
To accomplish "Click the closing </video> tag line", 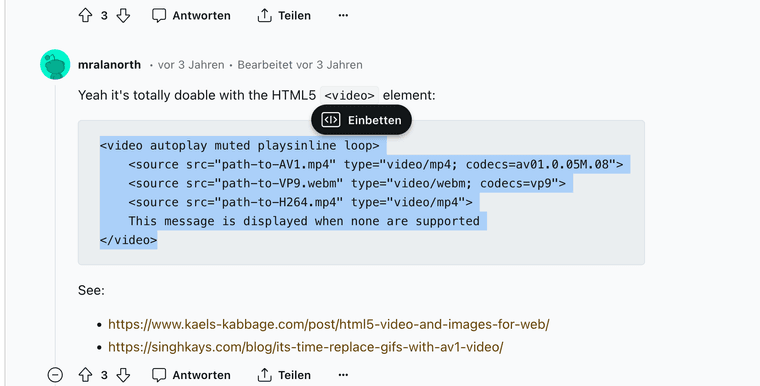I will (x=128, y=240).
